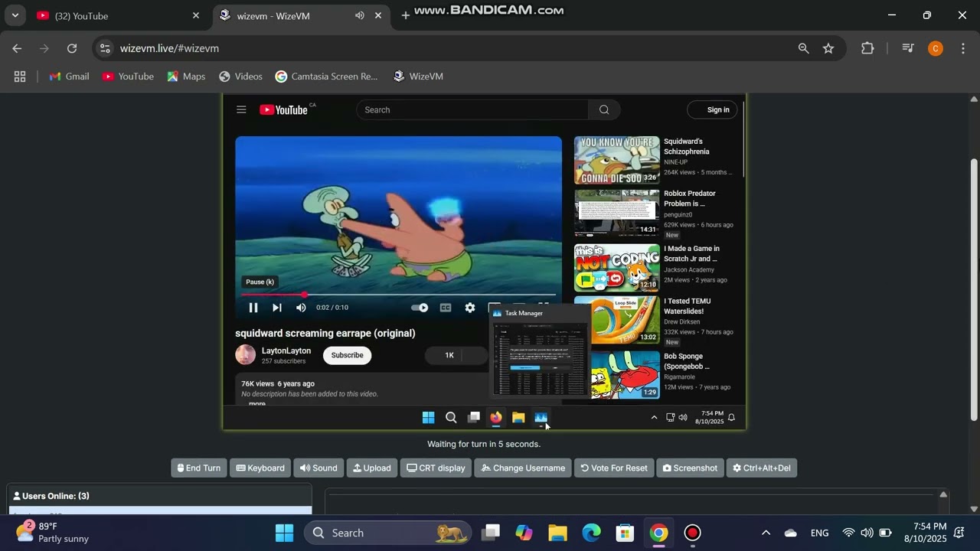Click the End Turn button
Screen dimensions: 980x551
[x=199, y=468]
